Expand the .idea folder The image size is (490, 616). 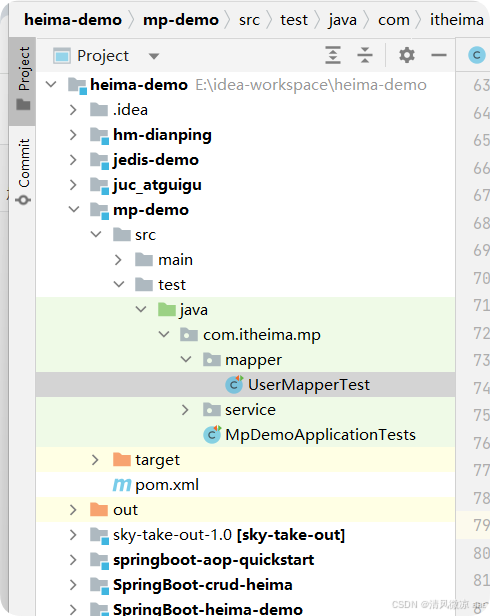(73, 110)
